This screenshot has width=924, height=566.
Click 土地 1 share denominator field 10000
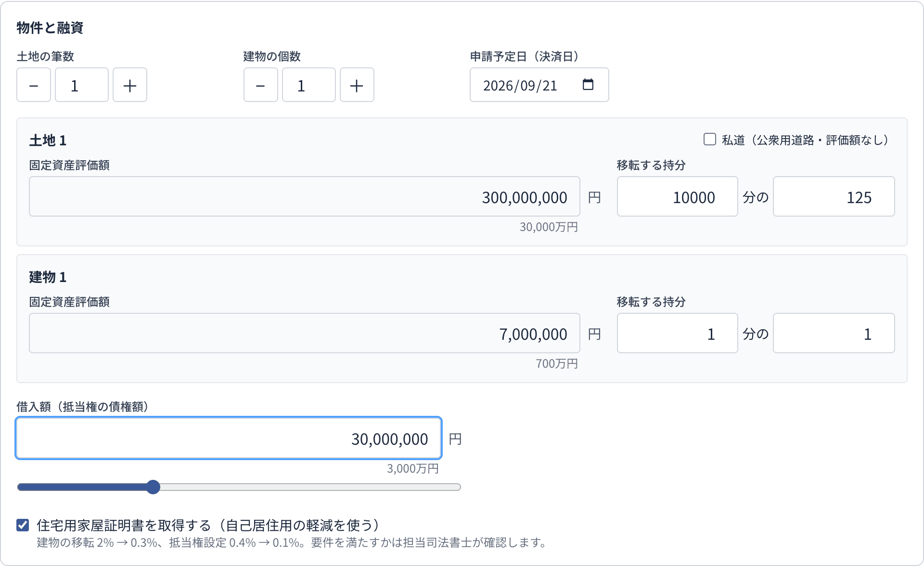coord(678,196)
